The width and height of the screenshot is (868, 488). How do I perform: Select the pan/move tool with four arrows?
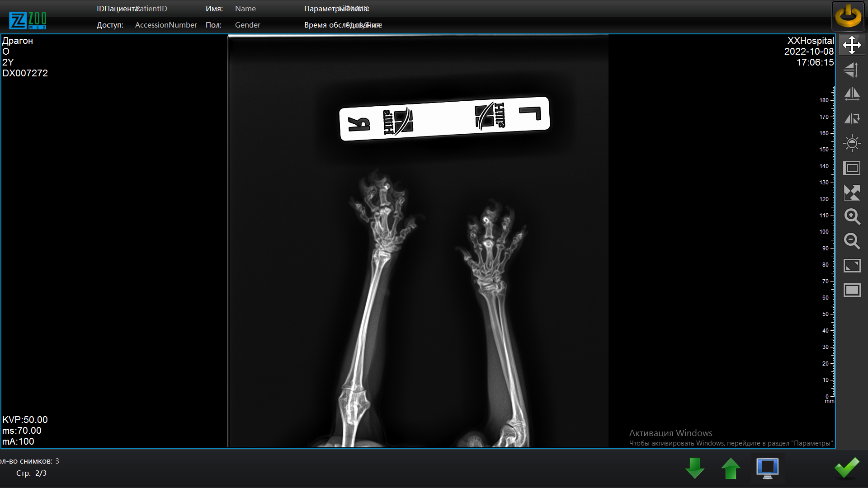[852, 45]
